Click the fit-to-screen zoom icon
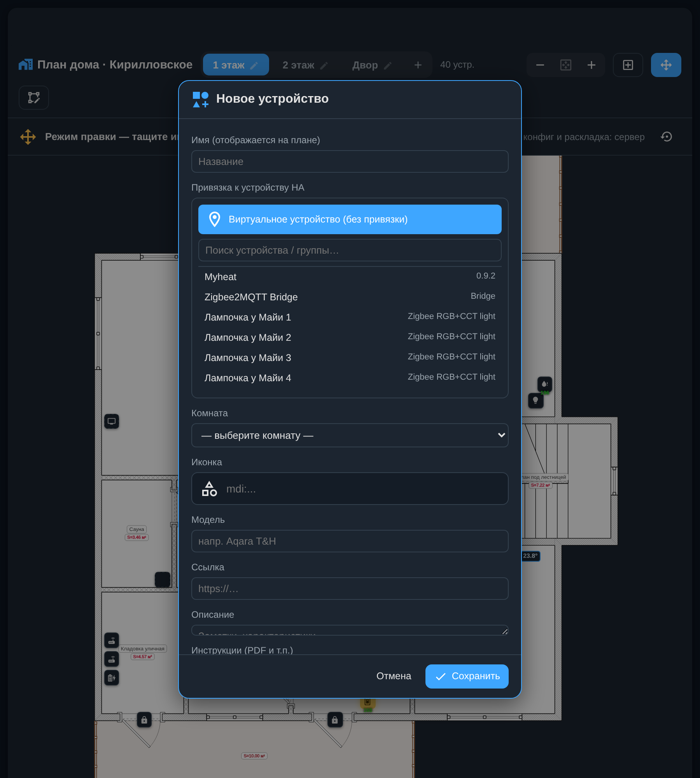This screenshot has height=778, width=700. pos(565,65)
